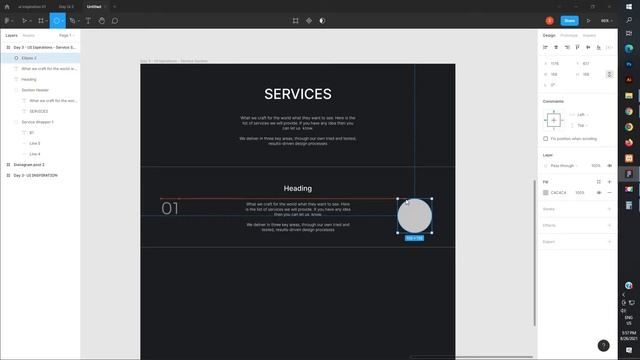Select the Instagram post 2 frame layer

pos(41,164)
